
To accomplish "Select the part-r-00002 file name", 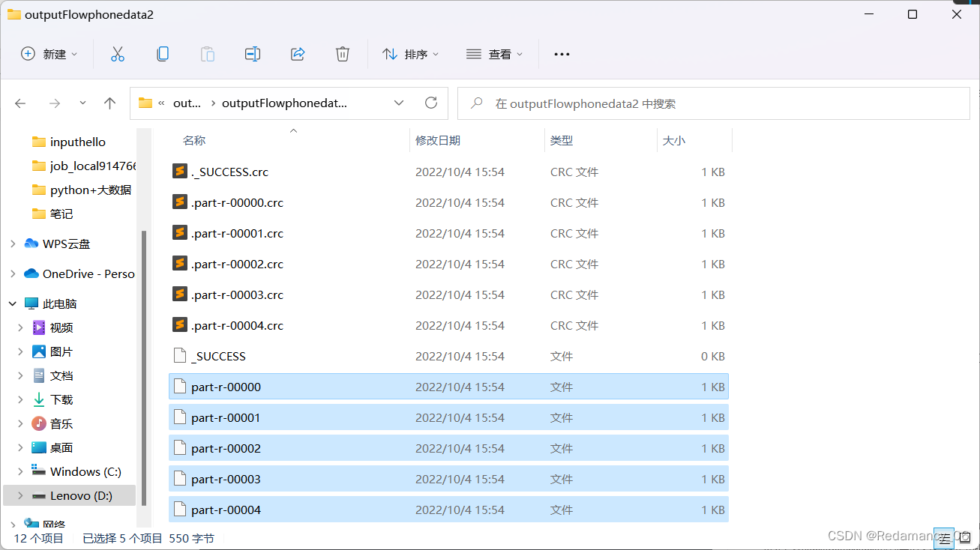I will pos(226,448).
